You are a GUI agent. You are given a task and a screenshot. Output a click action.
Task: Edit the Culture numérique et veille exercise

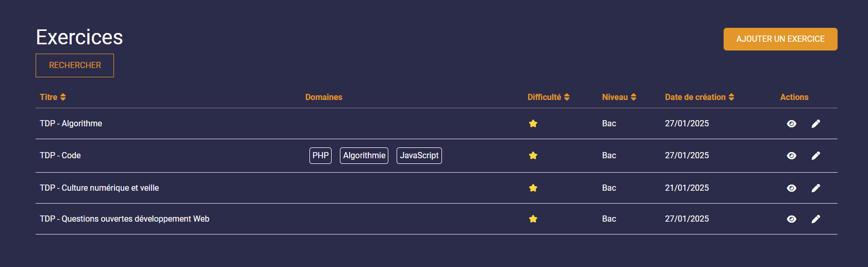816,188
